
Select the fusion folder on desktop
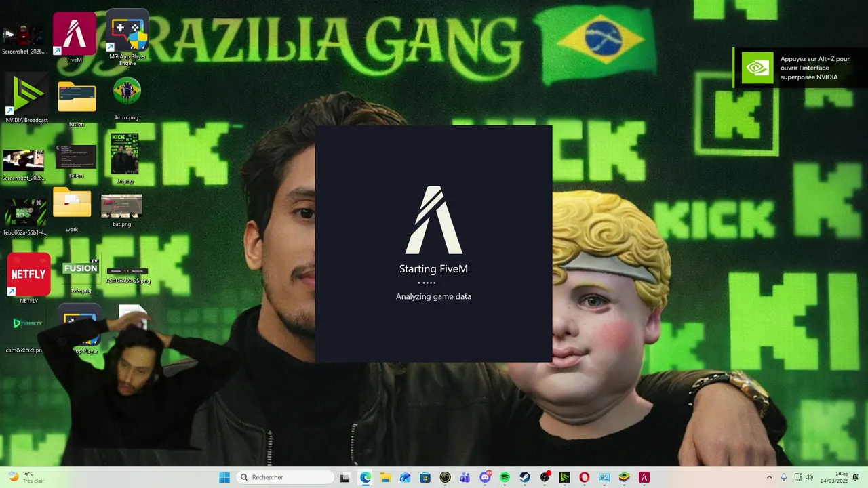(x=77, y=104)
